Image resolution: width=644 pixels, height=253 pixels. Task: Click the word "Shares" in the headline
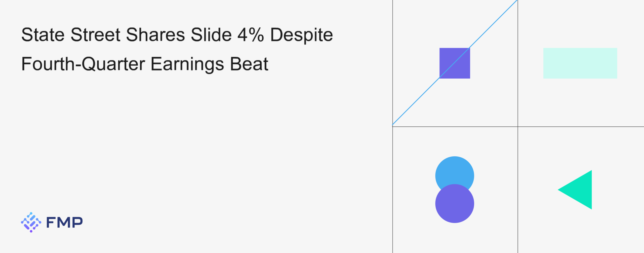(x=155, y=35)
